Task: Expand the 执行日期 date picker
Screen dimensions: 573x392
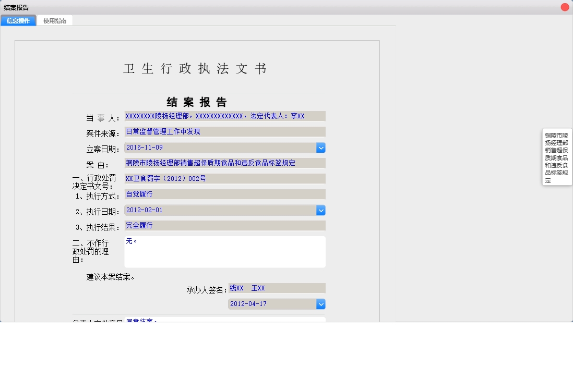Action: pyautogui.click(x=320, y=210)
